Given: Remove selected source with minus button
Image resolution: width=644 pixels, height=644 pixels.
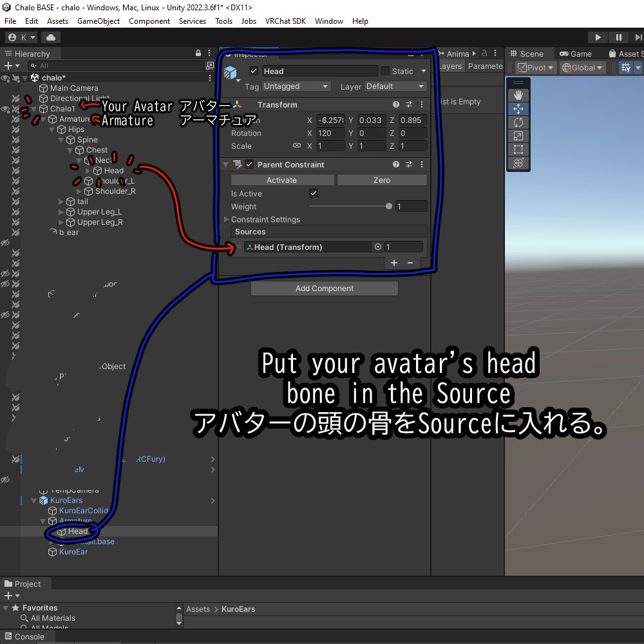Looking at the screenshot, I should (410, 263).
